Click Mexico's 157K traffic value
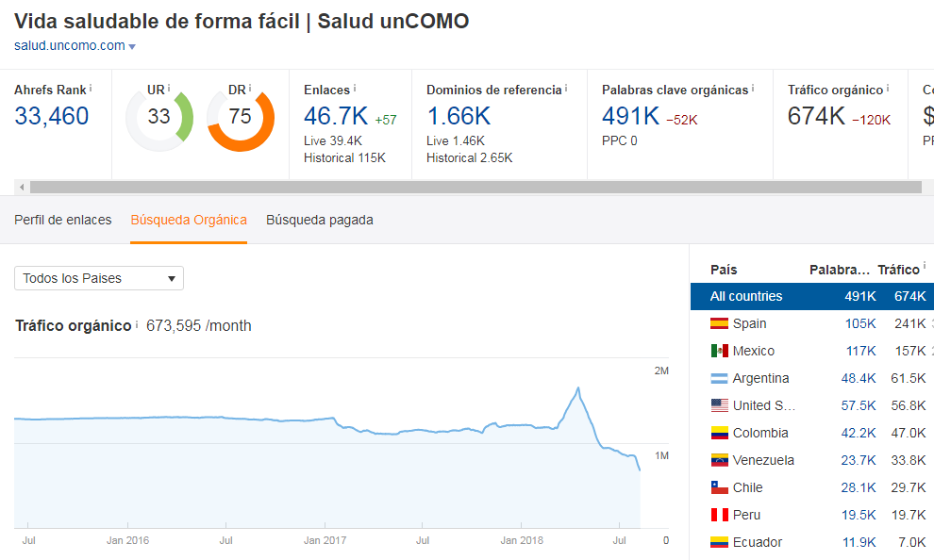This screenshot has width=934, height=560. point(910,351)
